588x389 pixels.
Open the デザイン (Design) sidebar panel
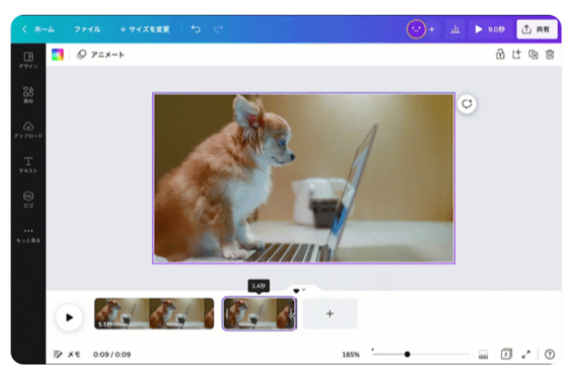point(28,59)
